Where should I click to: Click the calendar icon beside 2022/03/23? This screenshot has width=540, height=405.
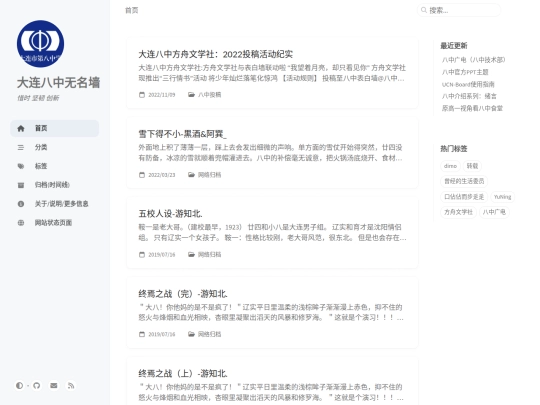tap(142, 175)
